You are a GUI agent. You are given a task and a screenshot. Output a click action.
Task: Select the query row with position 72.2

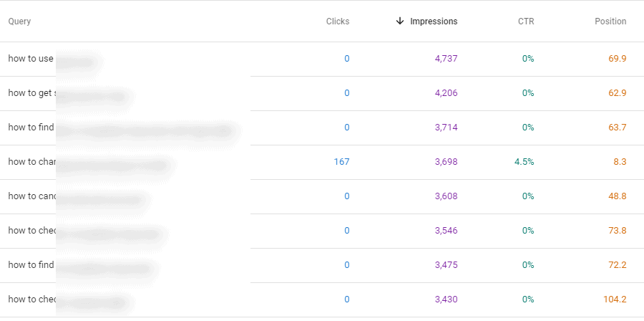point(322,265)
